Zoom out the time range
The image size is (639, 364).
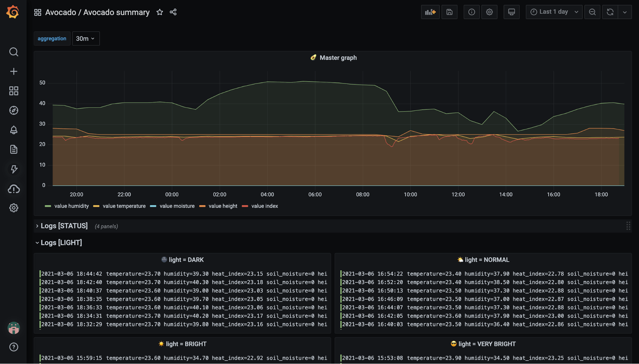(x=592, y=12)
